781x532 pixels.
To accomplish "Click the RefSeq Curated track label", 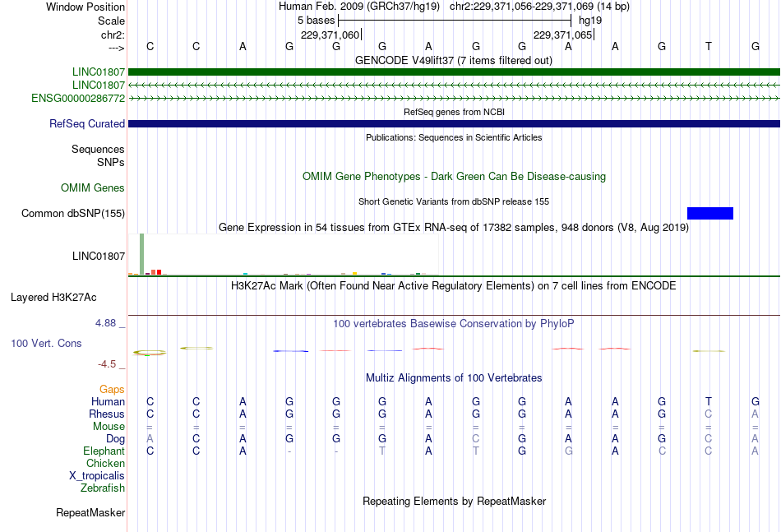I will (87, 123).
